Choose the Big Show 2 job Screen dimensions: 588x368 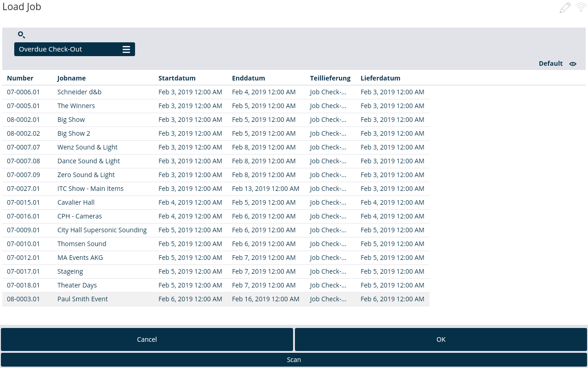click(x=216, y=133)
